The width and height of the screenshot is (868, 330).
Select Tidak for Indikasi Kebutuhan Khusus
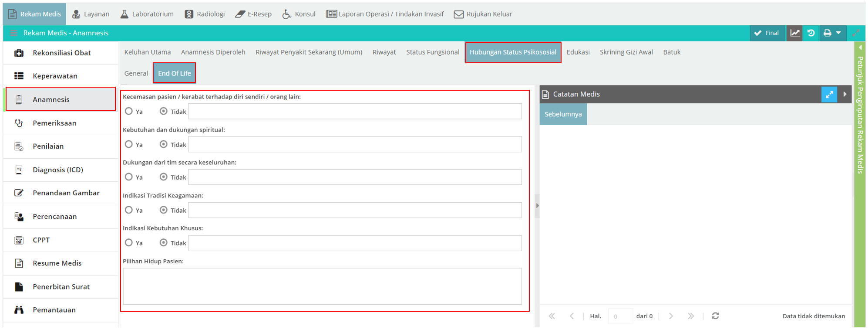coord(164,243)
